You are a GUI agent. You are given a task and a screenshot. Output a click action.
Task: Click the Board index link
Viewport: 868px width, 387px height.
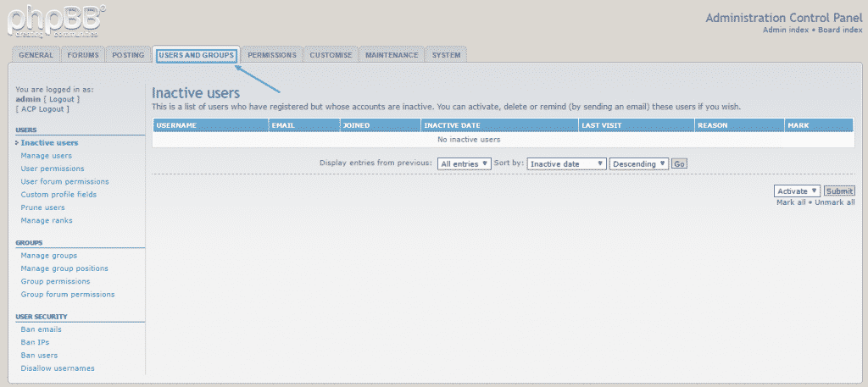(835, 30)
